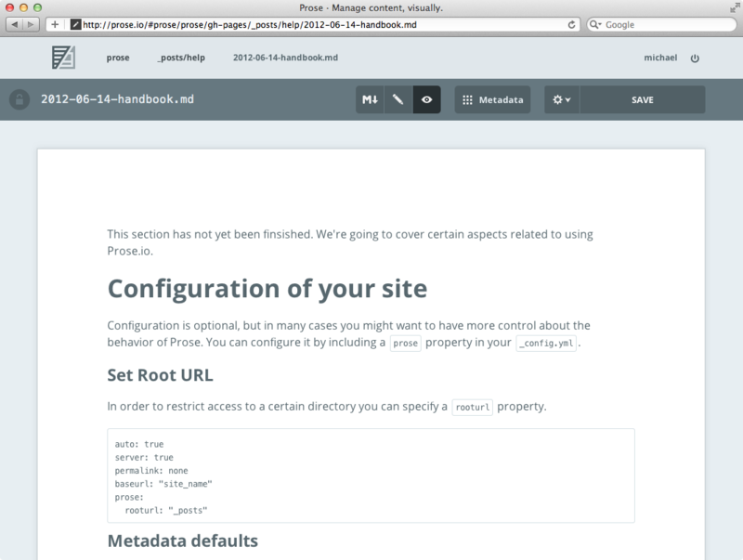The image size is (743, 560).
Task: Enter fullscreen with the window arrows icon
Action: [735, 7]
